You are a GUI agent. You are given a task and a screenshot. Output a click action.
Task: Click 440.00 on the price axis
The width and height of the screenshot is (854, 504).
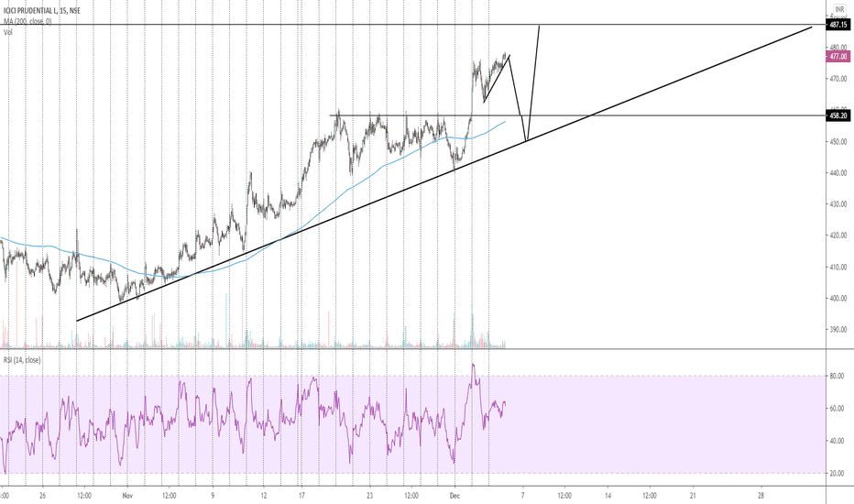pyautogui.click(x=838, y=173)
